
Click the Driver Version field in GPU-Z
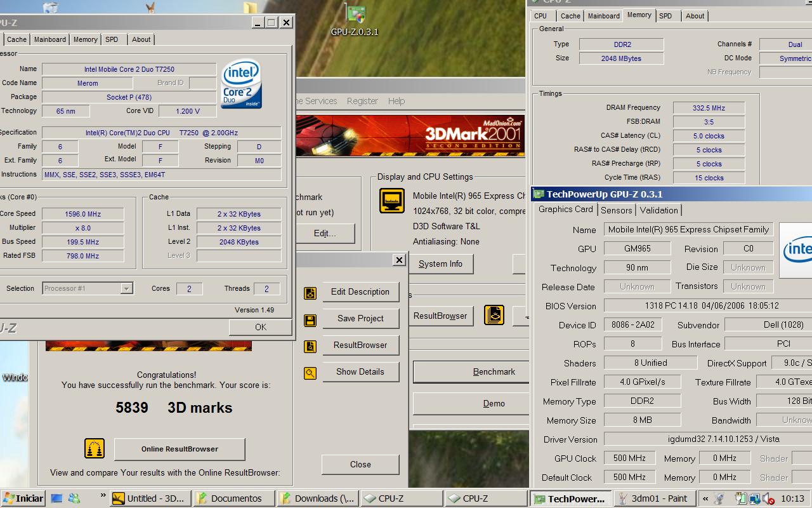tap(707, 439)
